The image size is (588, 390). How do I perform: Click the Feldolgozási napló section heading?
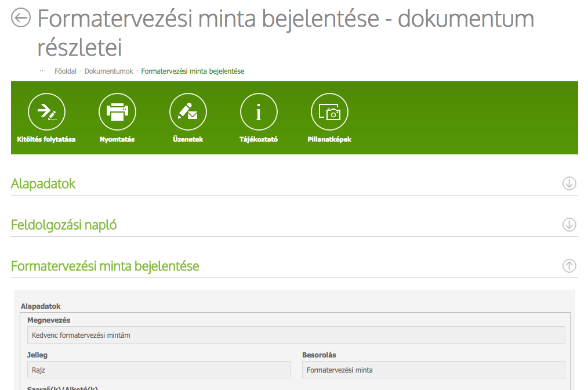[64, 225]
